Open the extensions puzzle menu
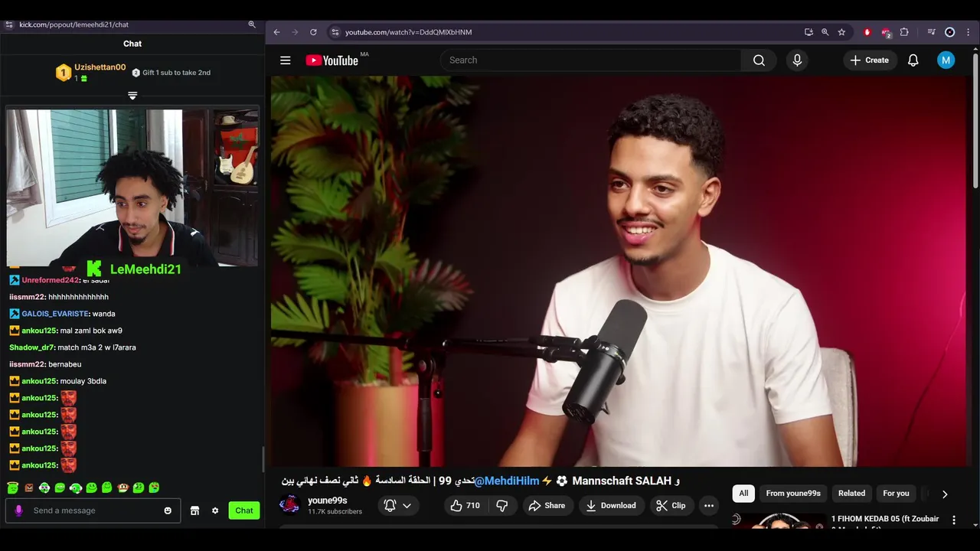The width and height of the screenshot is (980, 551). click(x=904, y=32)
